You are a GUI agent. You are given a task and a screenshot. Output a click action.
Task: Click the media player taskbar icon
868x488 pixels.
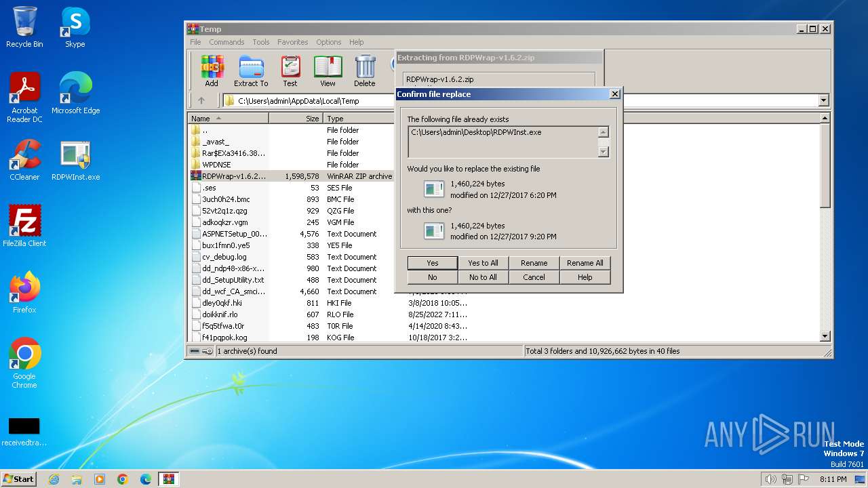(100, 479)
